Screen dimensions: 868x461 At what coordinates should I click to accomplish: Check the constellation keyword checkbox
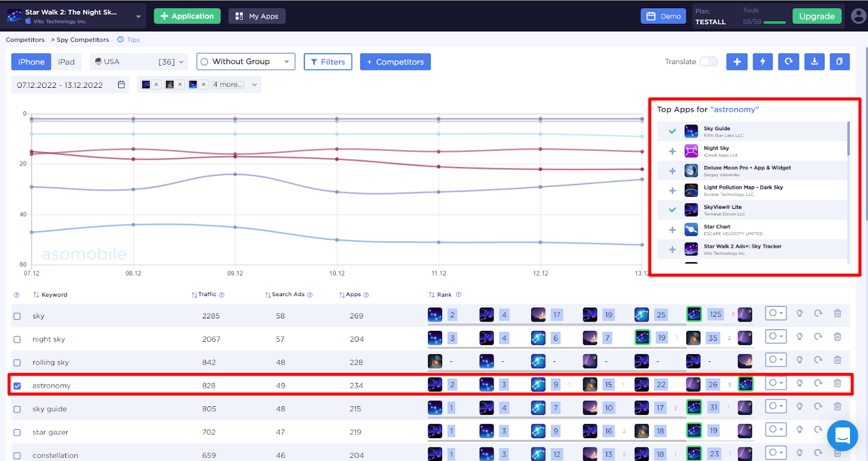click(x=17, y=456)
